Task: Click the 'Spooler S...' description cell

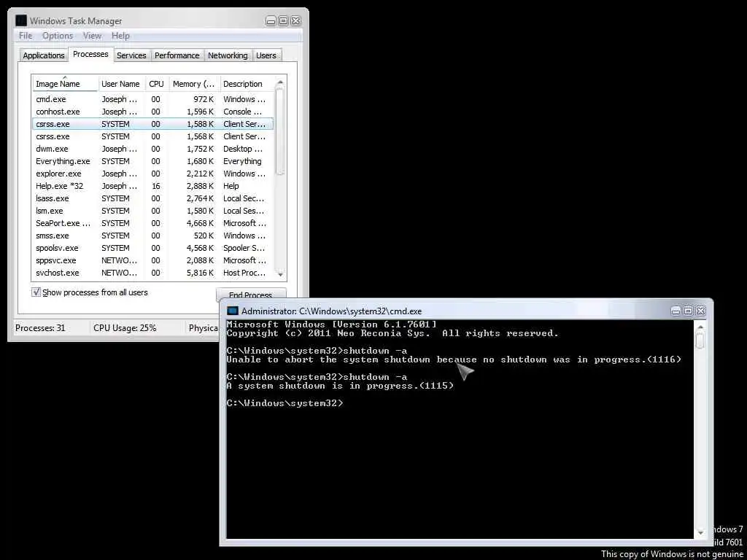Action: tap(244, 248)
